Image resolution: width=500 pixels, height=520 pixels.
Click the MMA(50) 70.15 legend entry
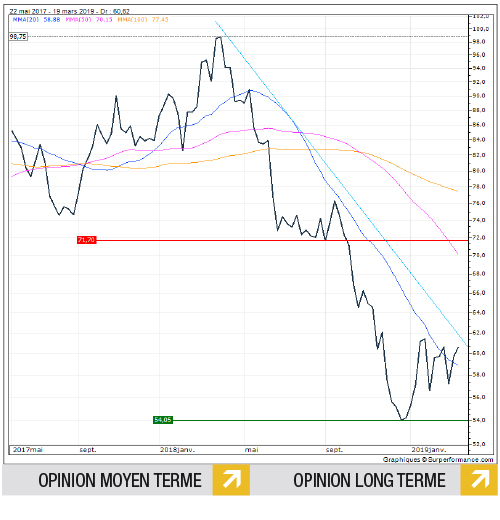[89, 19]
